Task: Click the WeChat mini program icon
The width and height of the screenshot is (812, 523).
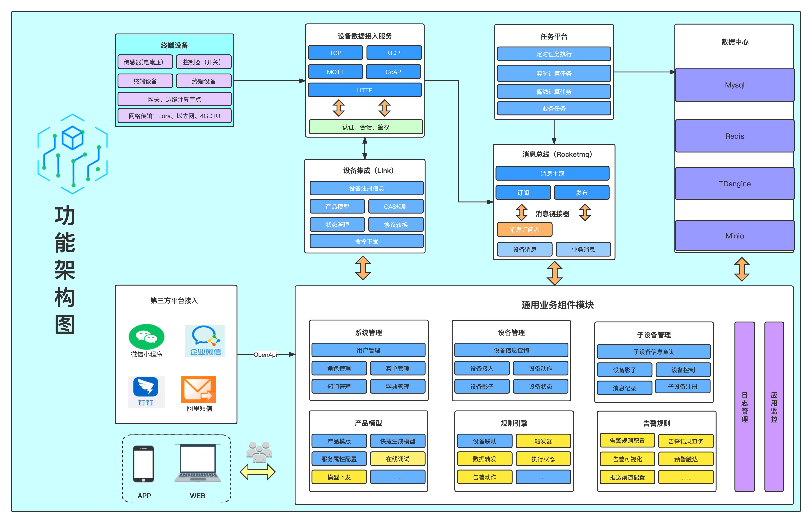Action: pyautogui.click(x=146, y=337)
